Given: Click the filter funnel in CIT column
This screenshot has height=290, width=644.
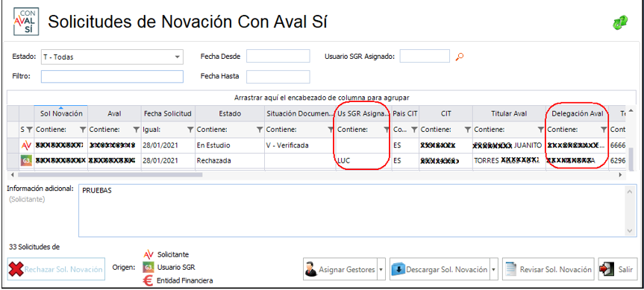Looking at the screenshot, I should point(467,130).
